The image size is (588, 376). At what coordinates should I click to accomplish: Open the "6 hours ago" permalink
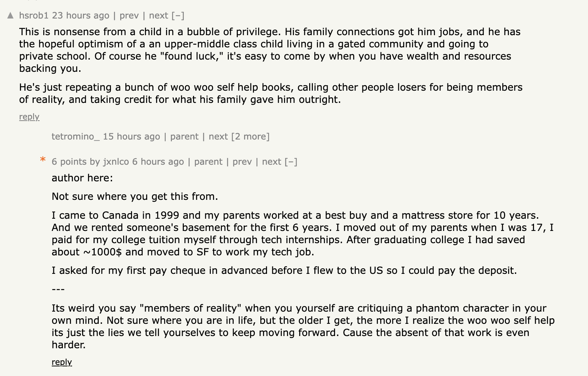click(x=158, y=162)
